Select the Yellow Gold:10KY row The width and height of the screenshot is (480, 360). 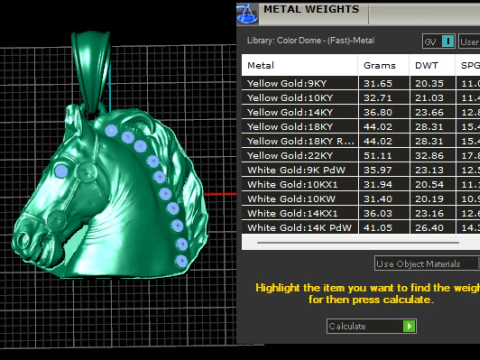[x=361, y=98]
